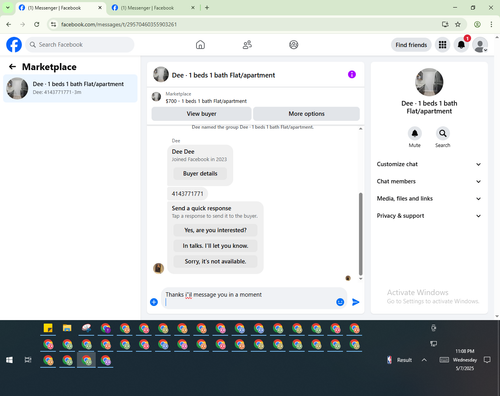The width and height of the screenshot is (500, 396).
Task: Open the Result widget in taskbar
Action: [x=399, y=360]
